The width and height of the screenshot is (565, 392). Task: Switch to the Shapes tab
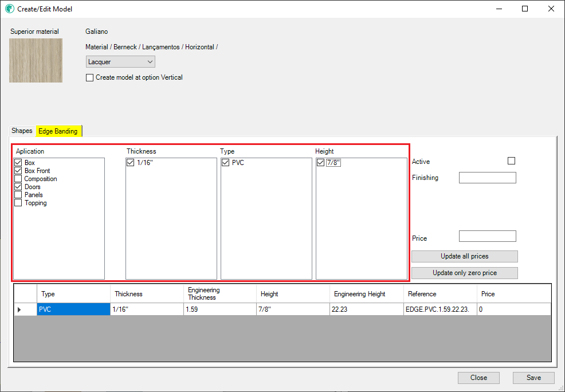pos(22,131)
